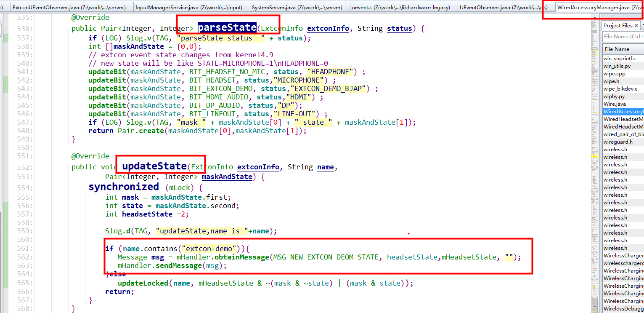Follow the underlined status parameter link

[399, 28]
